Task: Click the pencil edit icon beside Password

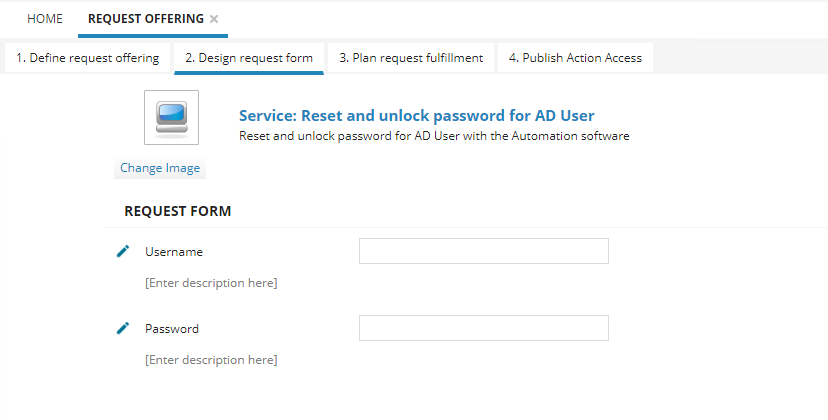Action: tap(123, 329)
